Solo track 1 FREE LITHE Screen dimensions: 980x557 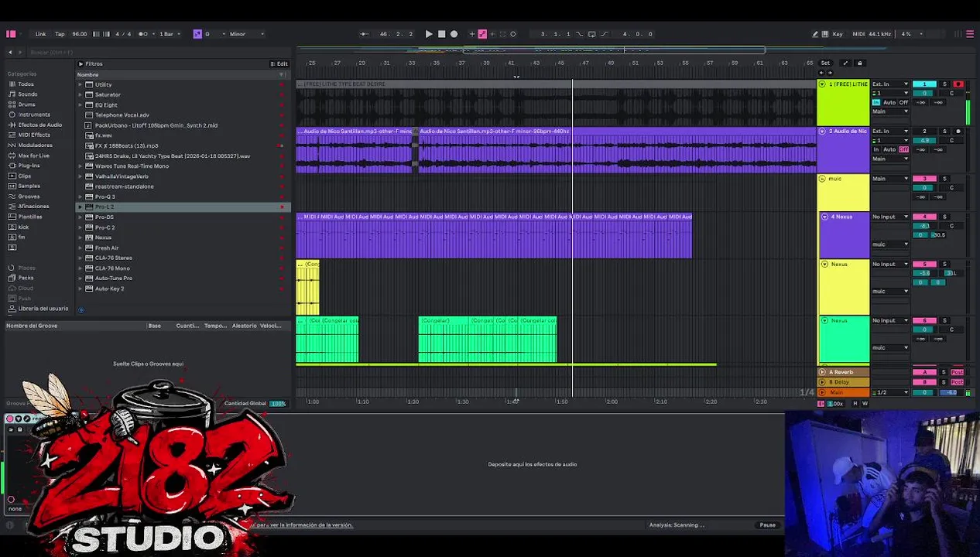point(944,84)
